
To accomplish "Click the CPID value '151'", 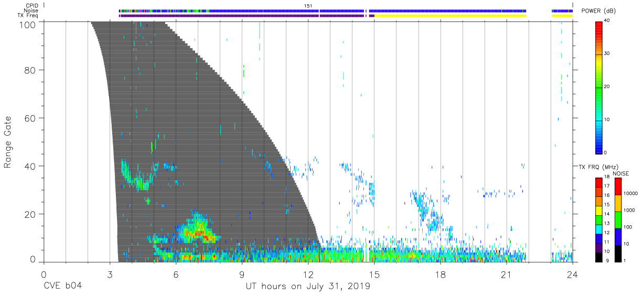I will [308, 6].
